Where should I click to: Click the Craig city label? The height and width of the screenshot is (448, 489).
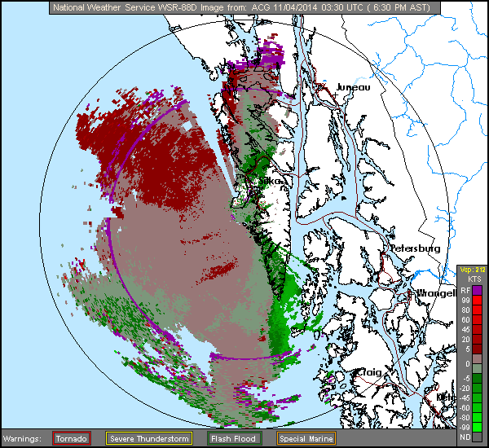click(369, 372)
